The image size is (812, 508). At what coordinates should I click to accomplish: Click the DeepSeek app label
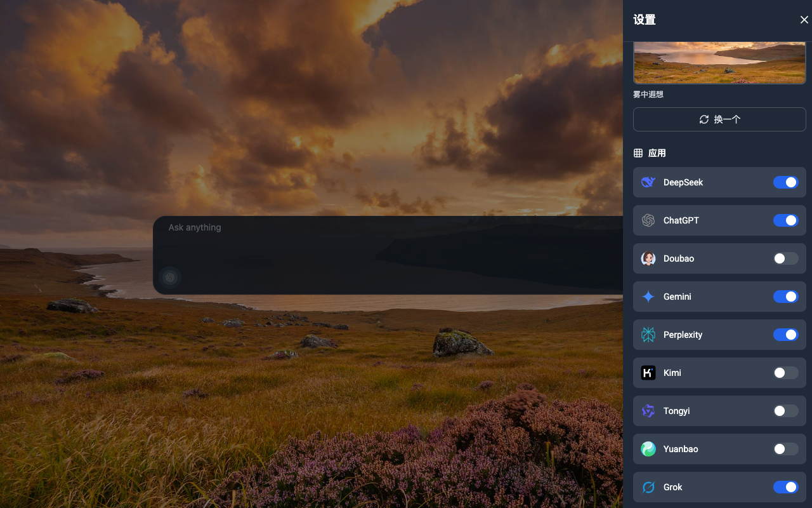(683, 182)
